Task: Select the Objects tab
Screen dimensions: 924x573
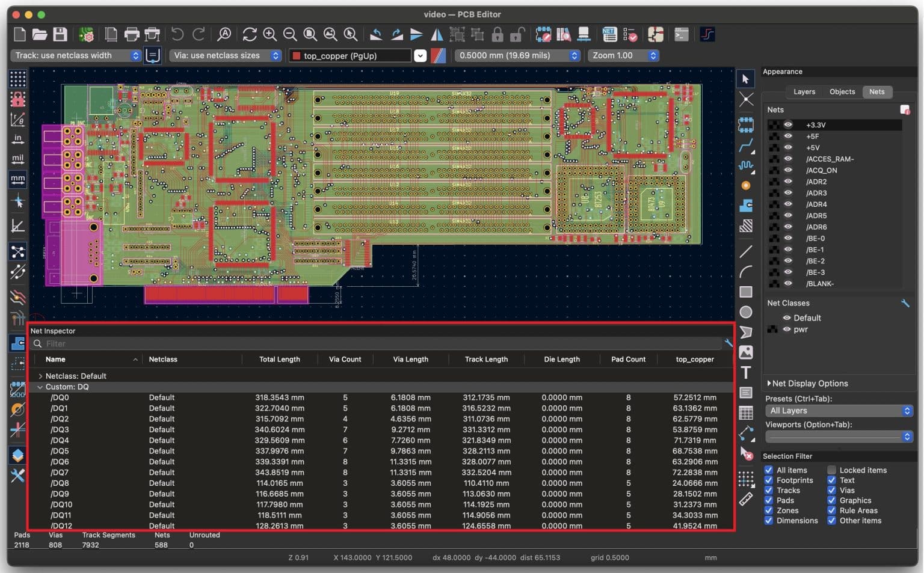Action: coord(842,91)
